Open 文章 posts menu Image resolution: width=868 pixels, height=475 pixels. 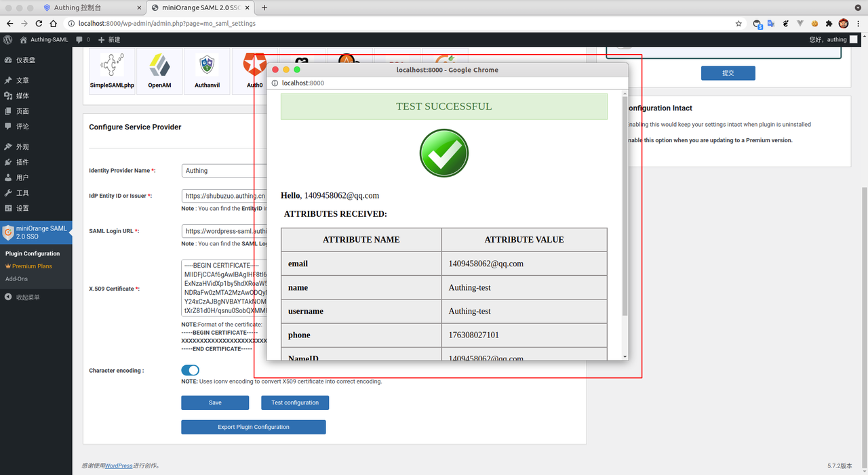click(x=36, y=80)
